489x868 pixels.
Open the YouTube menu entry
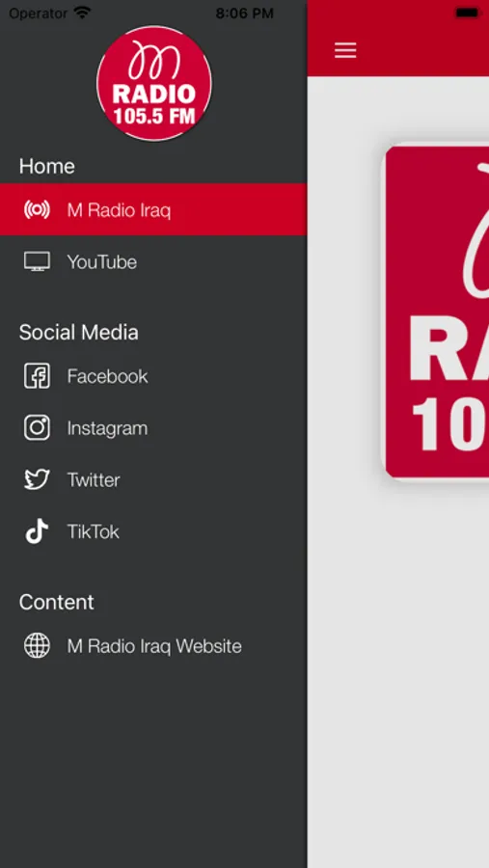coord(153,261)
